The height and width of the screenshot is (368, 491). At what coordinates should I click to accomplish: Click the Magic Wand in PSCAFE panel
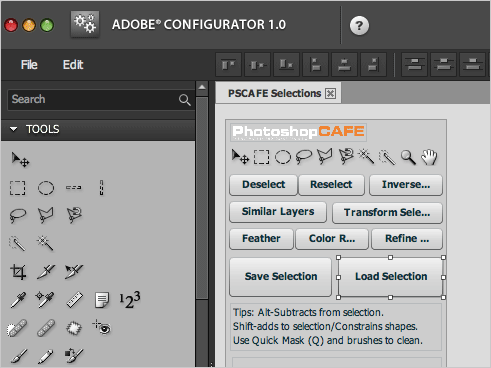pos(366,156)
